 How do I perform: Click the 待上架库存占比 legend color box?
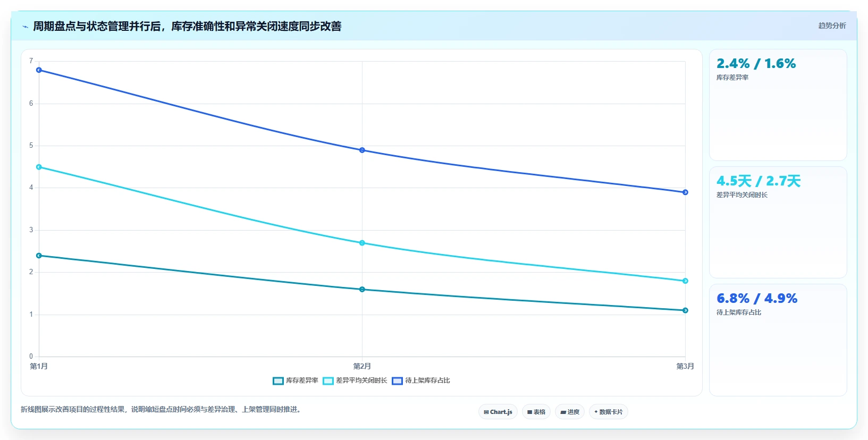point(397,380)
